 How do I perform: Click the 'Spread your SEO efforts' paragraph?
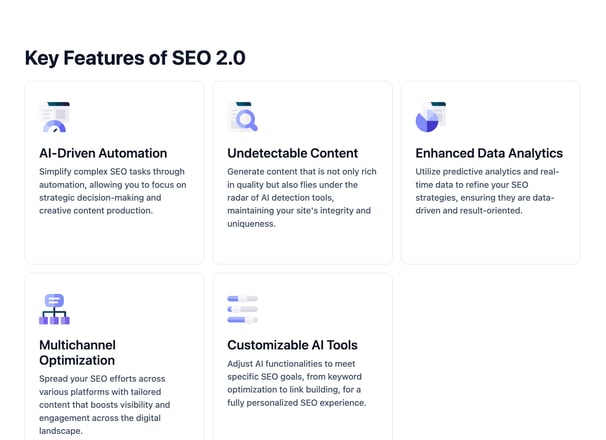[x=104, y=405]
